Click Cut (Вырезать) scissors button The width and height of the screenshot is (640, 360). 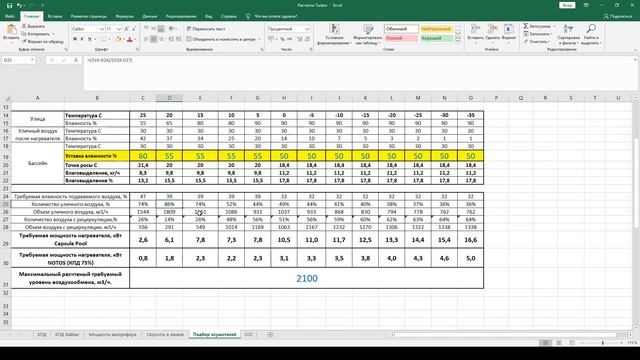click(33, 26)
